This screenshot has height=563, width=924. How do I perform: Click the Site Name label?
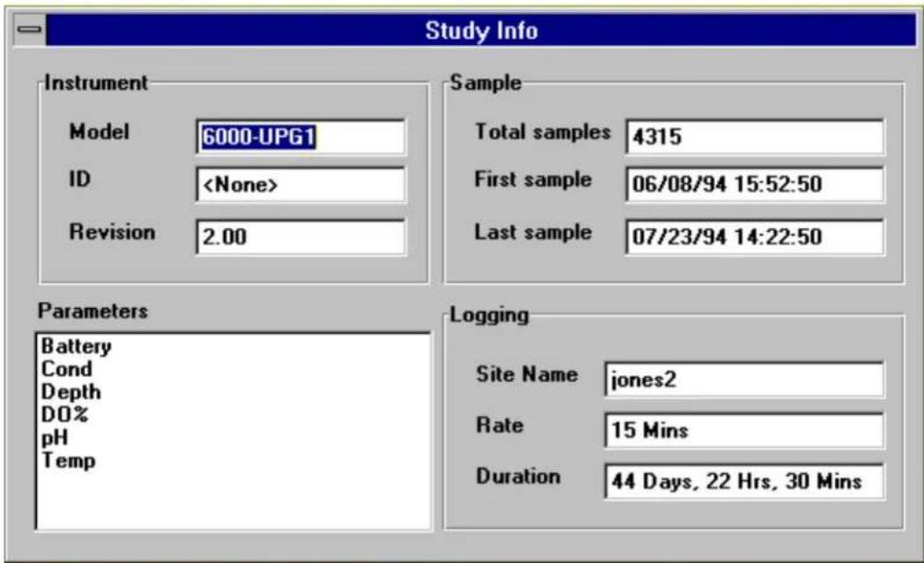click(x=526, y=374)
